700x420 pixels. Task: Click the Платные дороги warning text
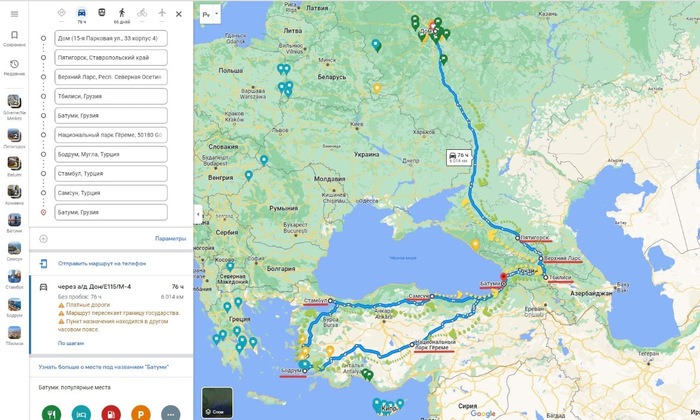pos(88,305)
